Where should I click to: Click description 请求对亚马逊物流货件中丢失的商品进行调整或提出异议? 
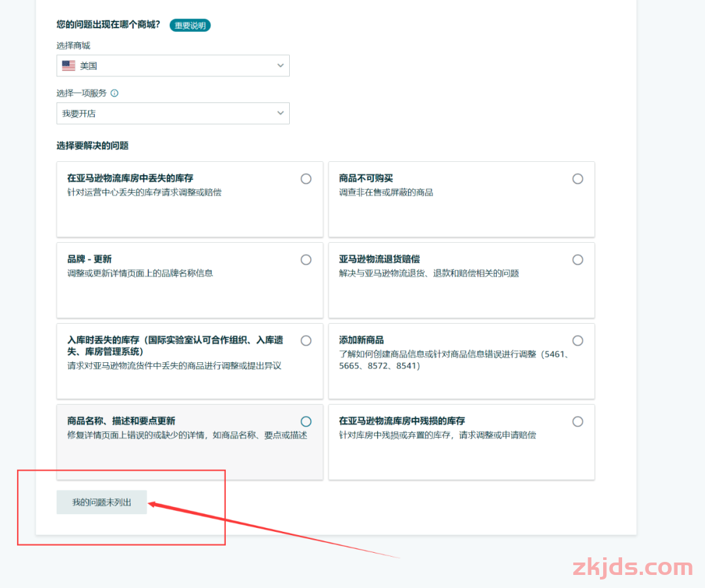pos(174,366)
